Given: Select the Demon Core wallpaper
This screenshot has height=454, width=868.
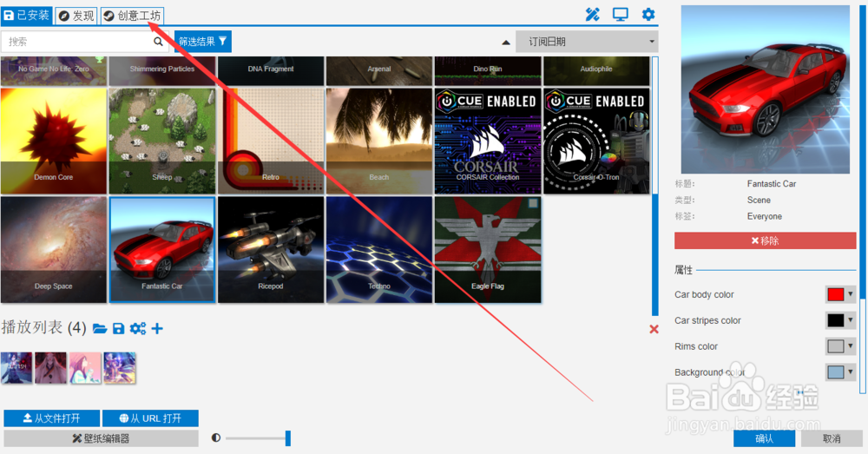Looking at the screenshot, I should coord(54,141).
